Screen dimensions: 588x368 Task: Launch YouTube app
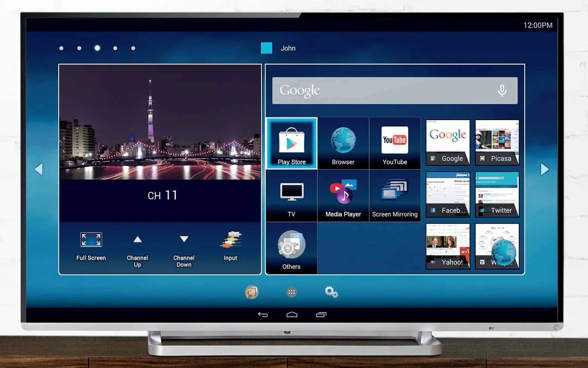[394, 143]
